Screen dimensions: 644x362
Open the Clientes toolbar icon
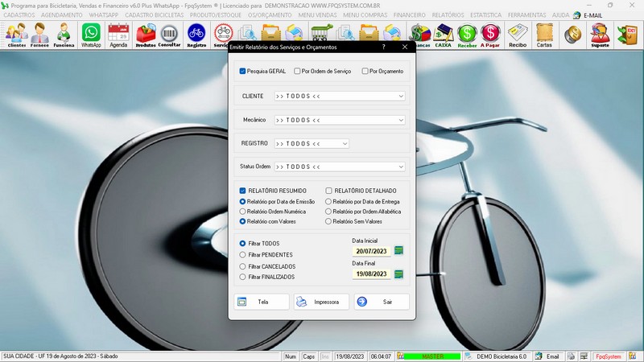(16, 35)
